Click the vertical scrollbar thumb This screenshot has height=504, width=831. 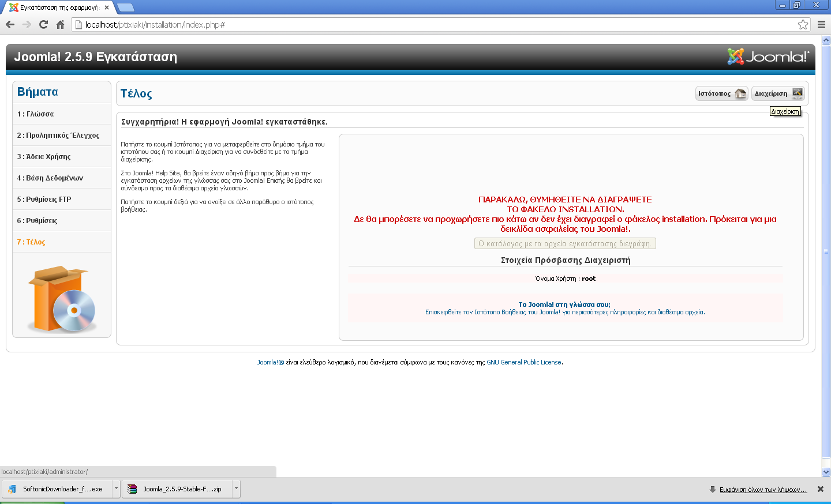click(826, 252)
